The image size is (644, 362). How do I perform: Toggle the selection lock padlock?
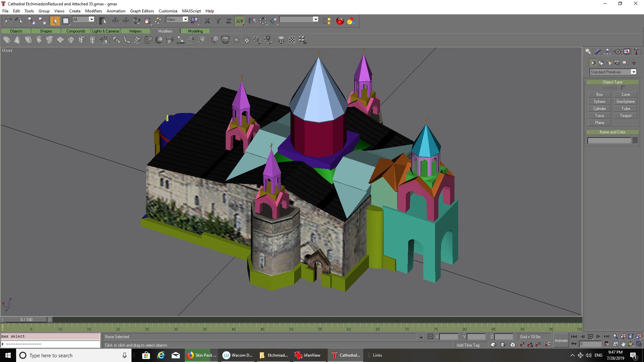[x=421, y=337]
